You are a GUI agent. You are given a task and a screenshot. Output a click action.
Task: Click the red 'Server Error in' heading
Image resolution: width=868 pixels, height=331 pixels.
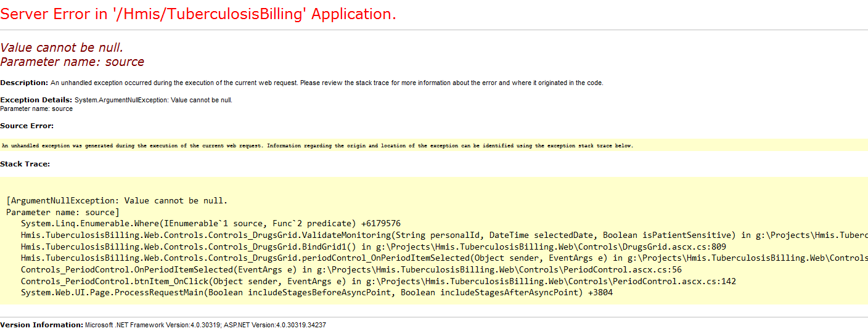[x=198, y=14]
